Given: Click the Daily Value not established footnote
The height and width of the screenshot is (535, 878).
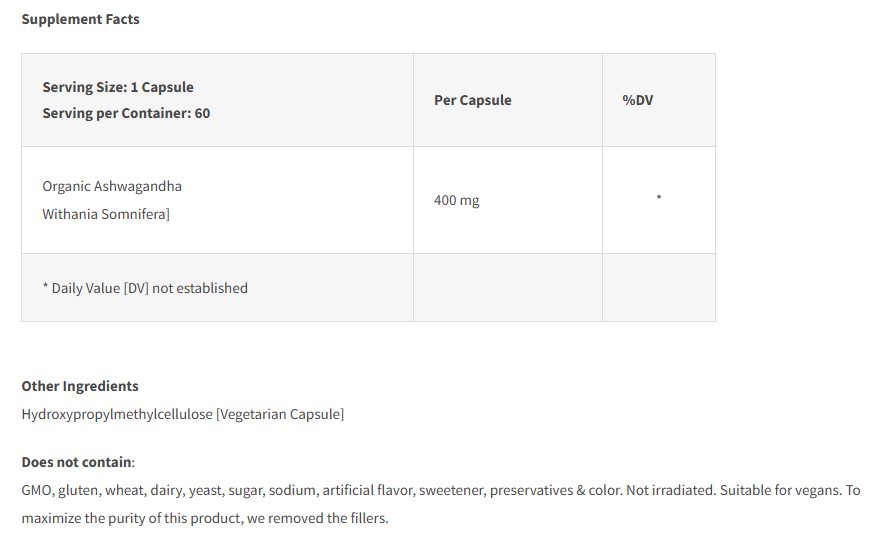Looking at the screenshot, I should pyautogui.click(x=145, y=288).
